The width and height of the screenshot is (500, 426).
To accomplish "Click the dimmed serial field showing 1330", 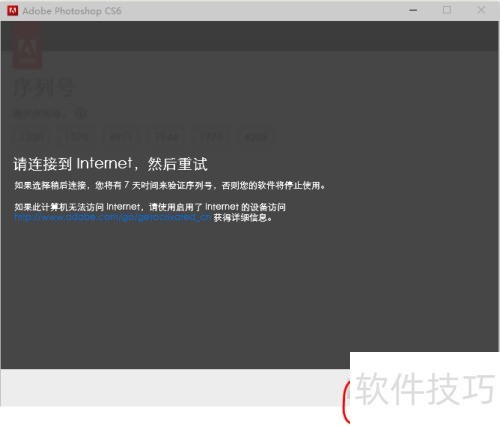I will 32,137.
